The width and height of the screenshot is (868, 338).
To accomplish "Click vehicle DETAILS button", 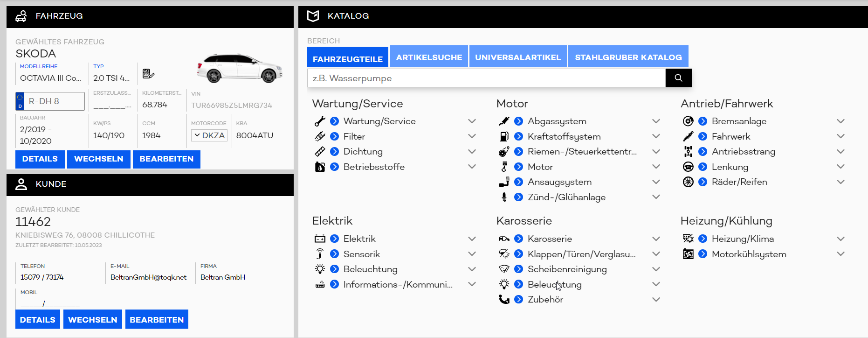I will [40, 159].
